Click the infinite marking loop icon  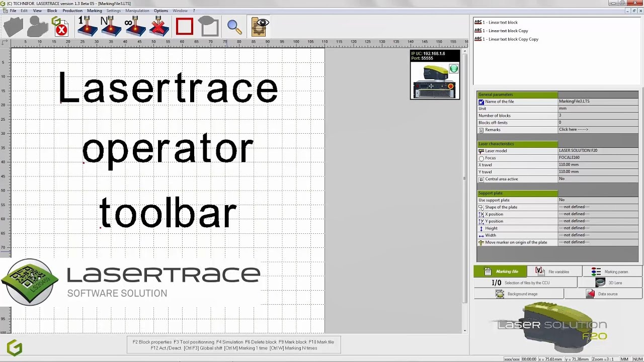pyautogui.click(x=135, y=27)
